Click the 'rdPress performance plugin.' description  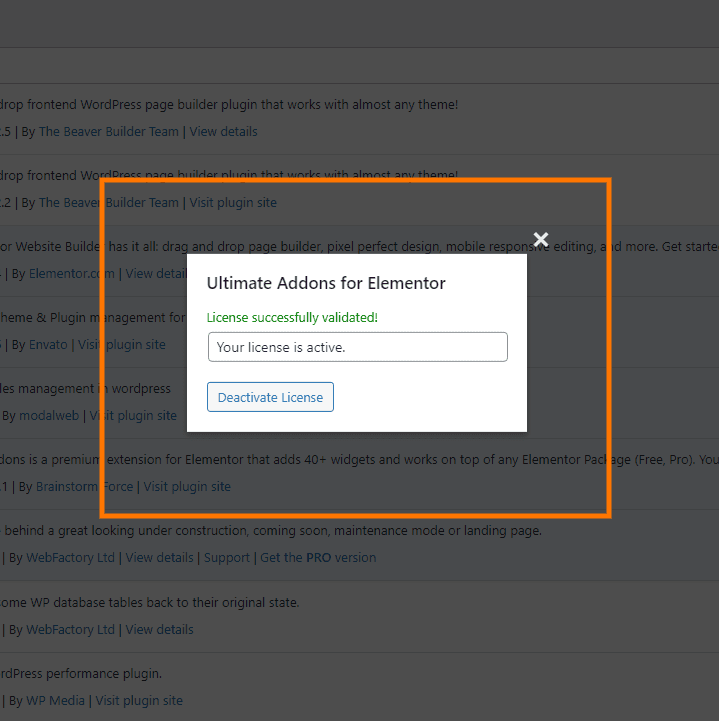(x=81, y=674)
